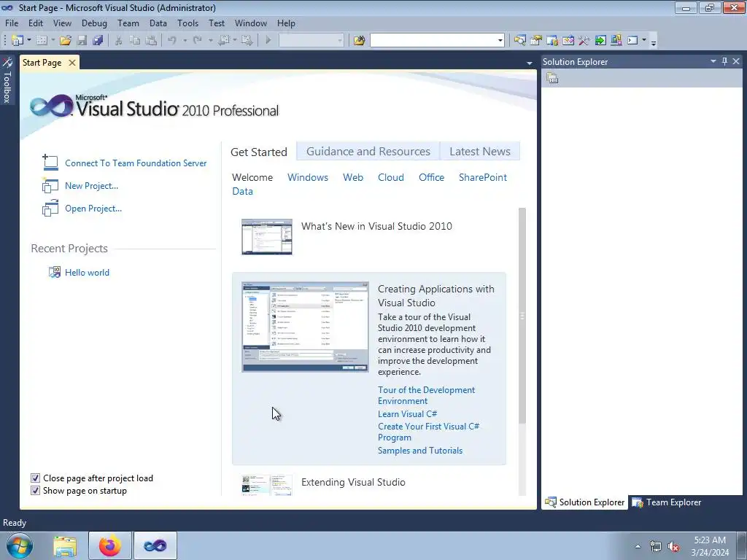
Task: Open the Redo history dropdown arrow
Action: pyautogui.click(x=210, y=41)
